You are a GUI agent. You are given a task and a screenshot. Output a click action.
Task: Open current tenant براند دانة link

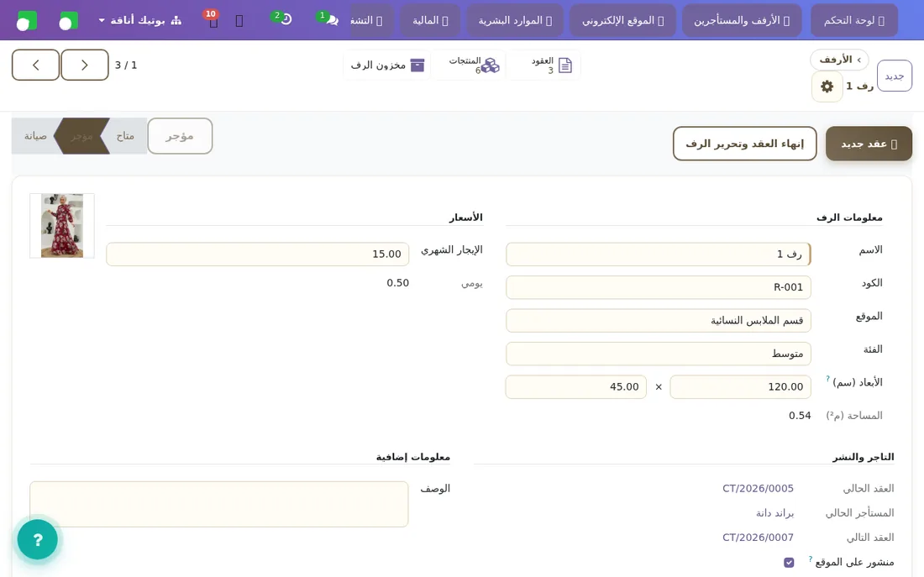click(775, 513)
